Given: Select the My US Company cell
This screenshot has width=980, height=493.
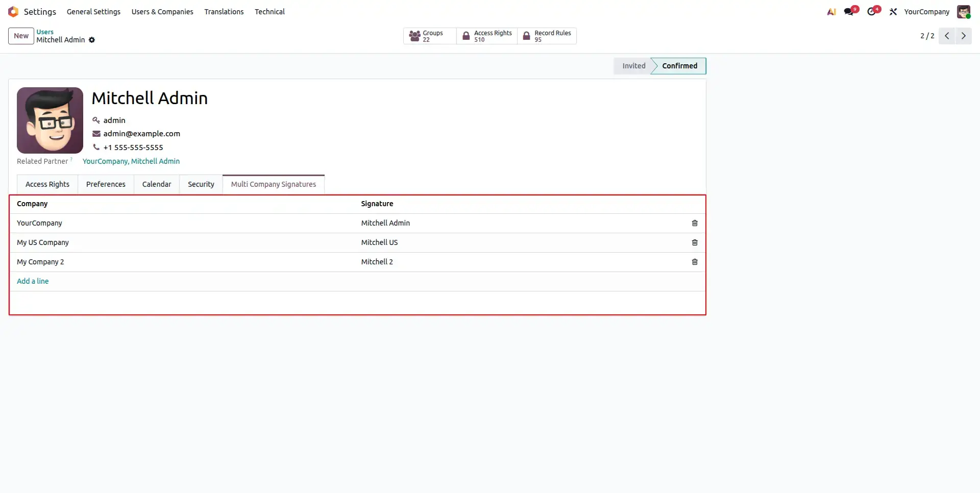Looking at the screenshot, I should (x=185, y=242).
